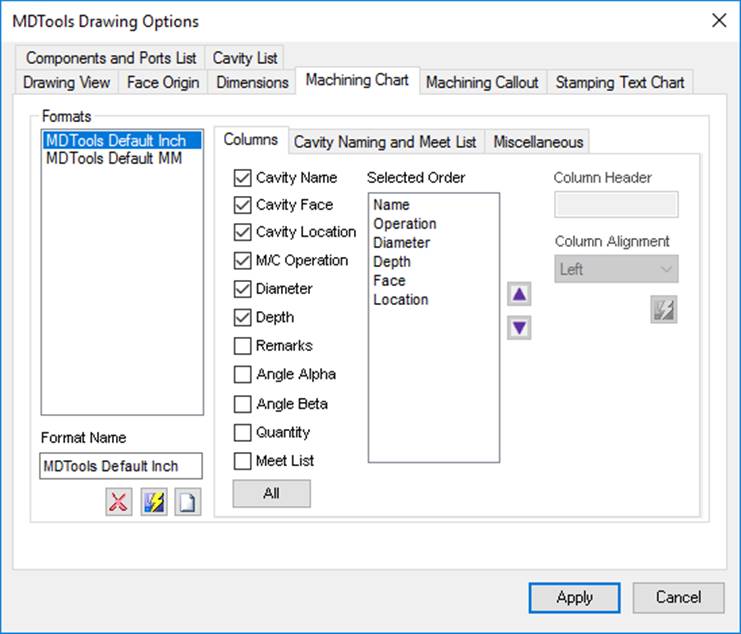Click the Format Name input field
This screenshot has height=634, width=741.
coord(121,466)
